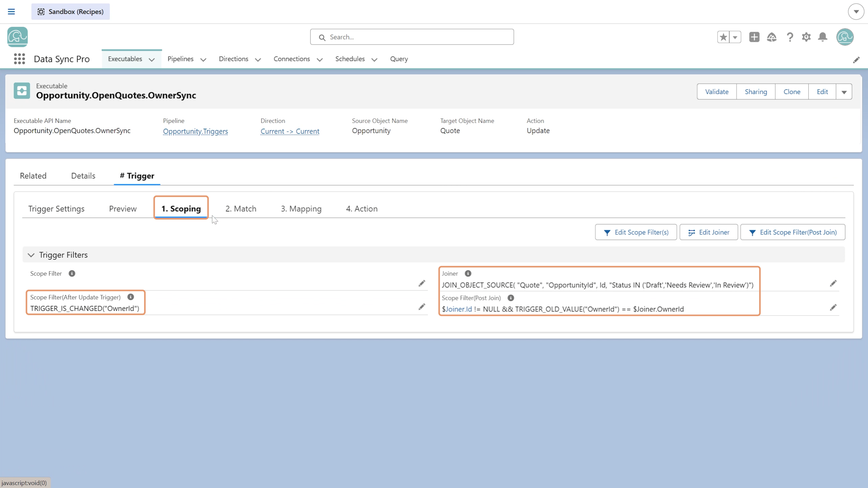868x488 pixels.
Task: Open the Query nav tab
Action: point(399,59)
